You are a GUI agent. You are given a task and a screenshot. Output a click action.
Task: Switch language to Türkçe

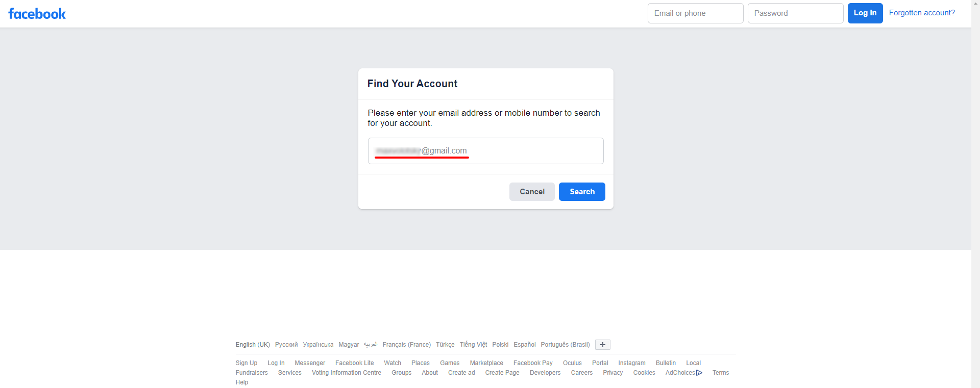tap(445, 345)
